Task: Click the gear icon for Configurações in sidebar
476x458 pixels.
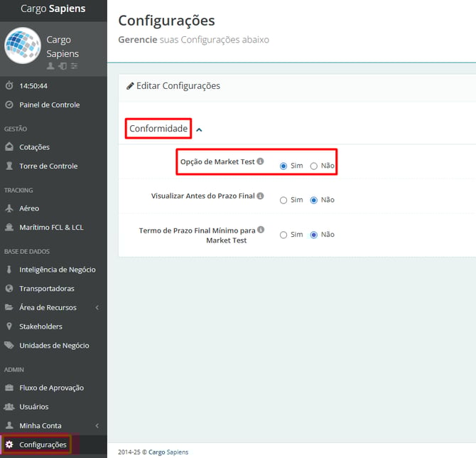Action: (x=9, y=444)
